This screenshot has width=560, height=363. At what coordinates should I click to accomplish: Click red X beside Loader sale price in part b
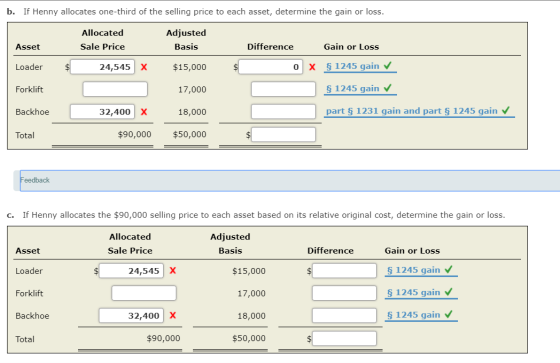coord(144,67)
